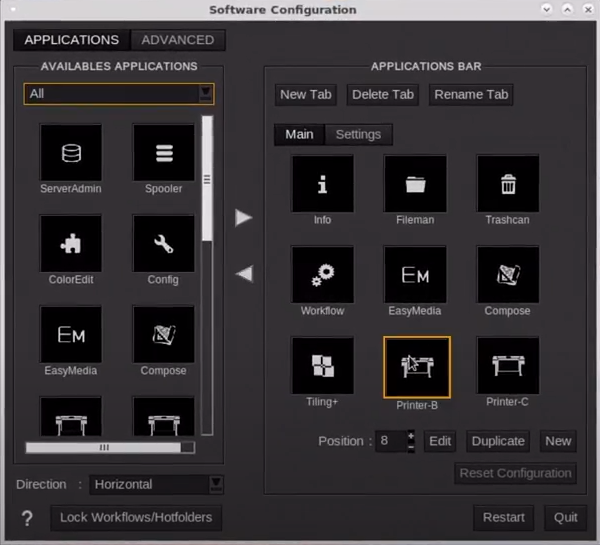Viewport: 600px width, 545px height.
Task: Switch to the ADVANCED tab
Action: click(x=178, y=40)
